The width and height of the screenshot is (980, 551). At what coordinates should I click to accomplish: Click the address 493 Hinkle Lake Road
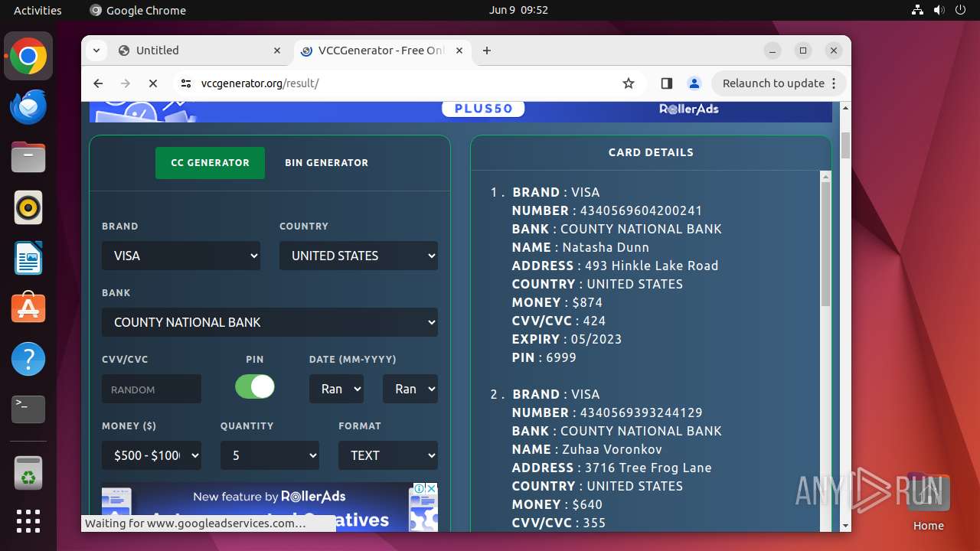click(x=652, y=266)
